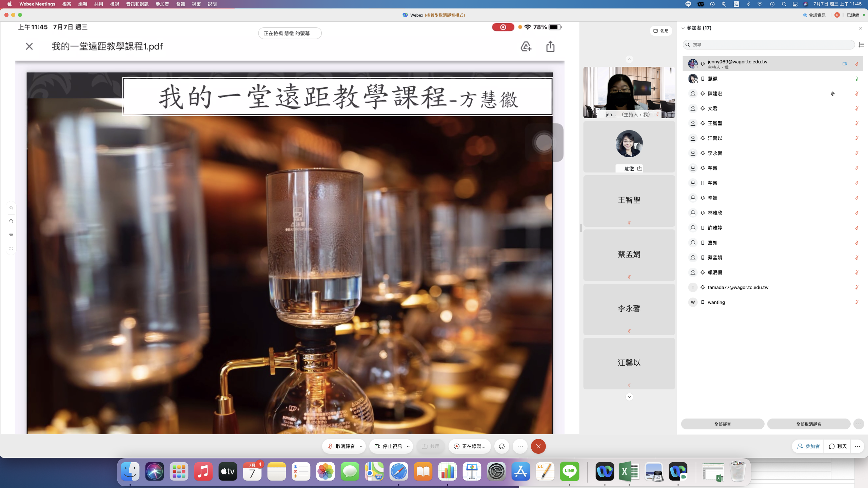Viewport: 868px width, 488px height.
Task: Click the 全部靜音 button
Action: (x=723, y=424)
